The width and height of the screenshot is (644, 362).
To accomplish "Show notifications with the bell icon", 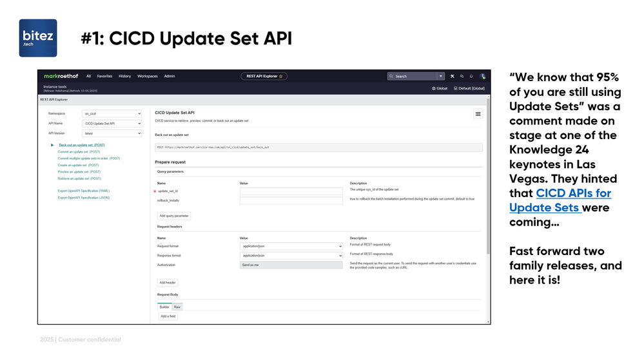I will click(471, 77).
